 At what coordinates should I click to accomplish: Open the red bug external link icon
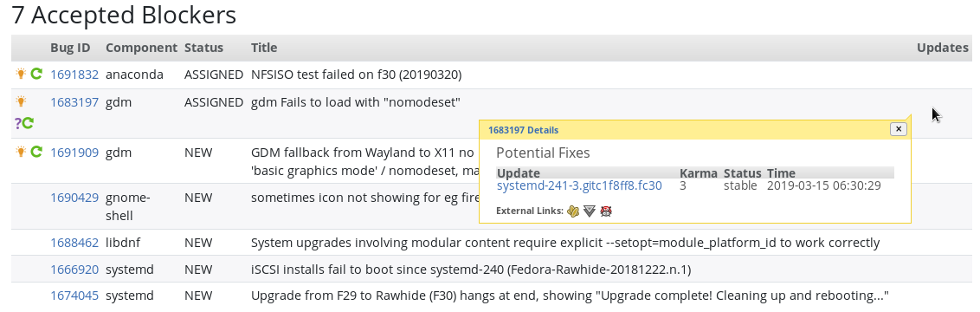pos(606,211)
